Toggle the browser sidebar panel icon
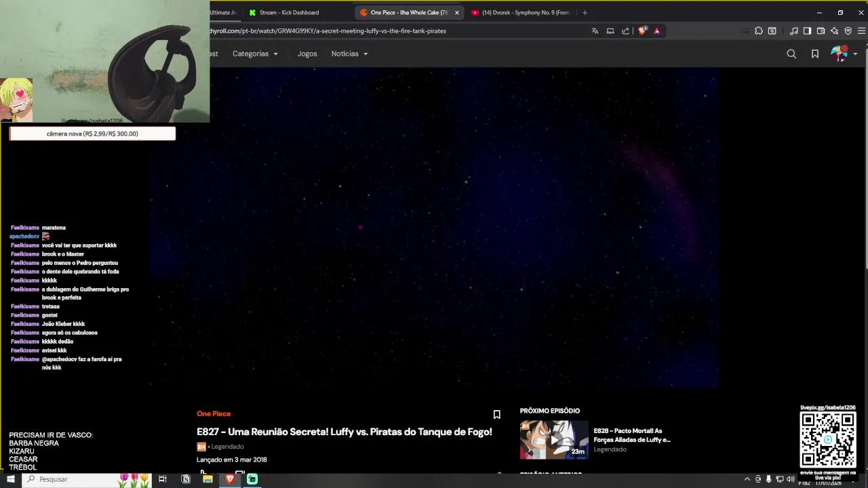Viewport: 868px width, 488px height. [807, 30]
